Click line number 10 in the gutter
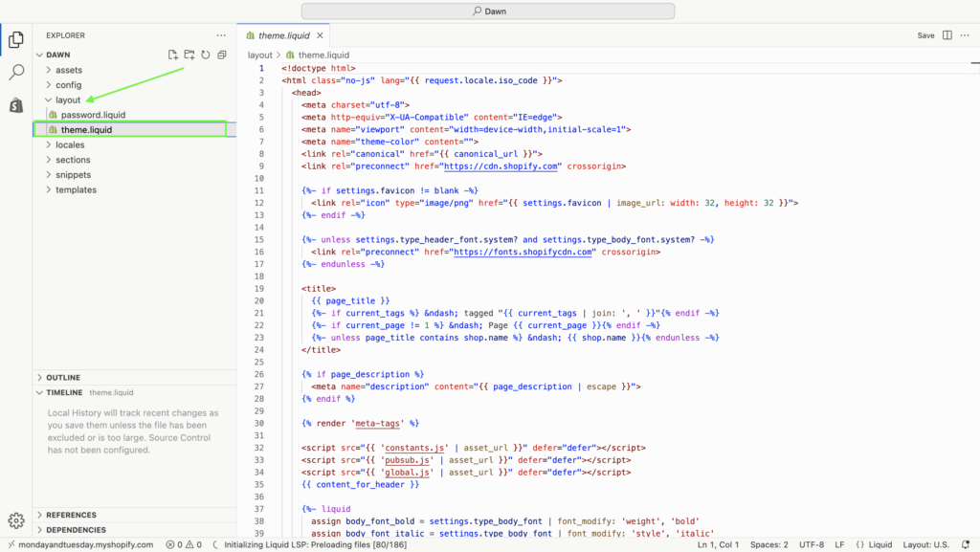980x552 pixels. tap(258, 179)
